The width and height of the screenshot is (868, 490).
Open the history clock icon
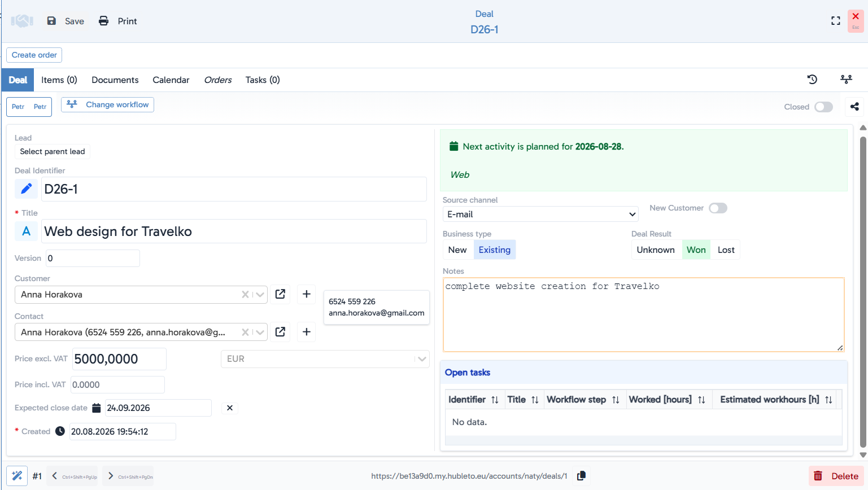813,80
